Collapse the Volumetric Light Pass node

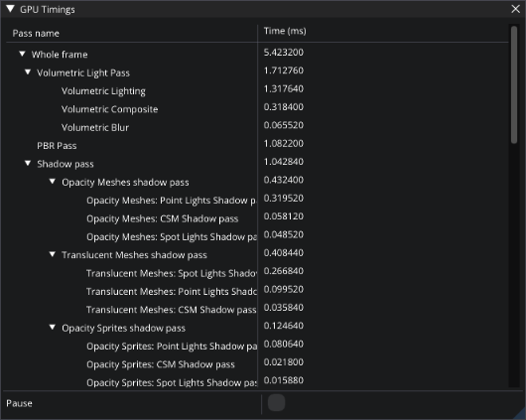[x=28, y=72]
